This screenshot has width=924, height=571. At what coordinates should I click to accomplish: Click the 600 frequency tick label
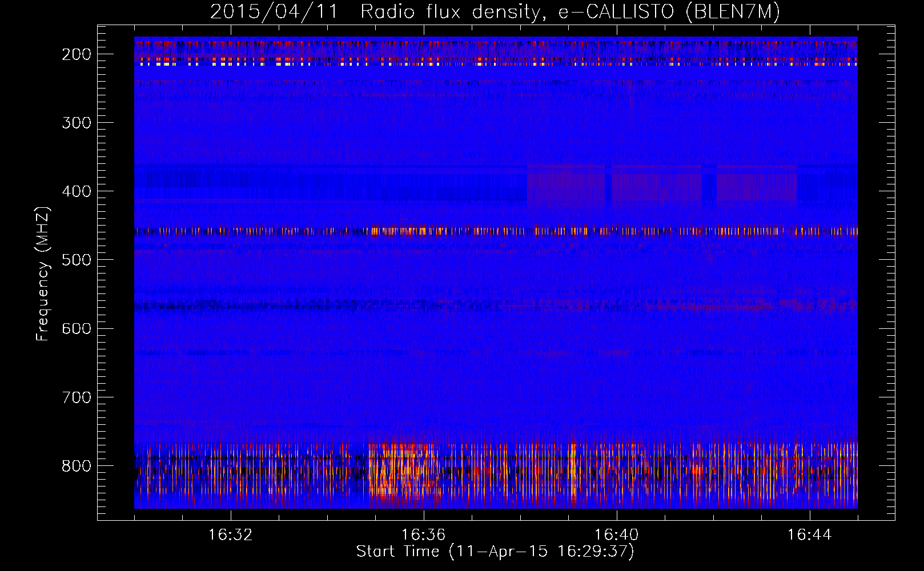[77, 328]
